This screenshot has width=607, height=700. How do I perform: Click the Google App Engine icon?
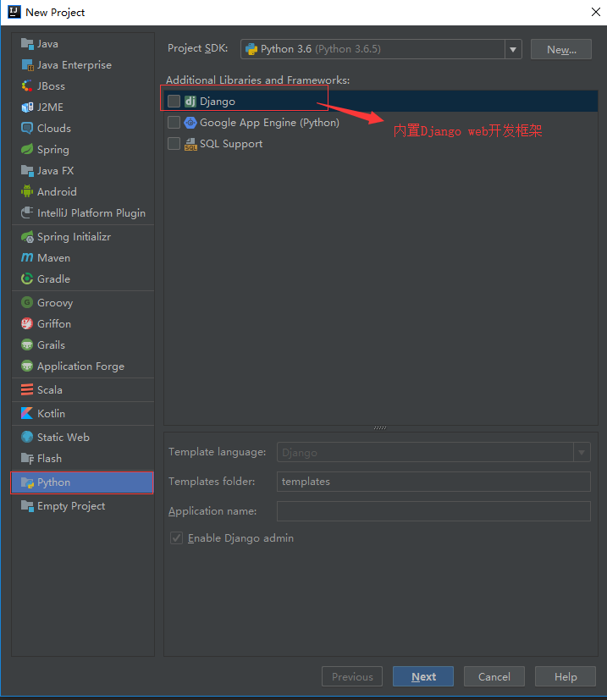190,123
